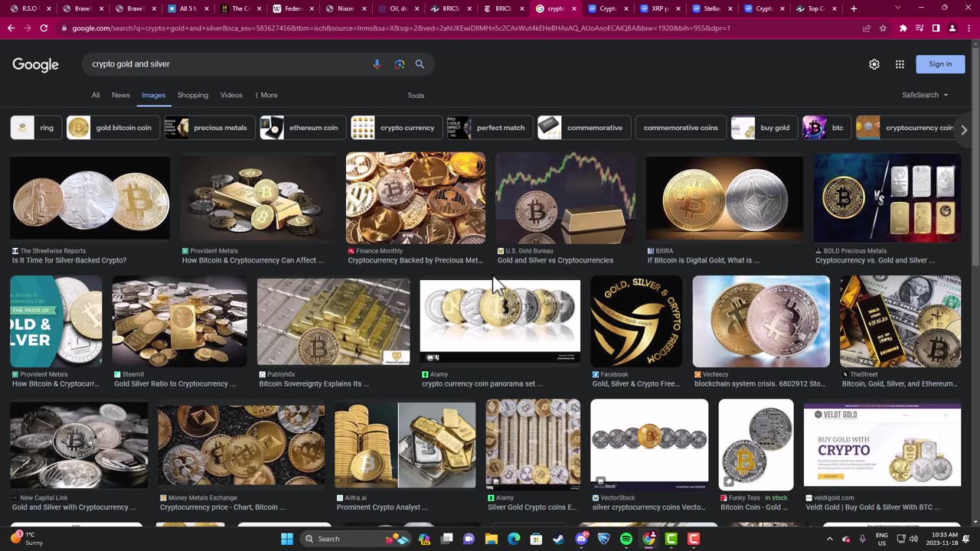980x551 pixels.
Task: Open Microsoft Edge from the taskbar
Action: pos(514,539)
